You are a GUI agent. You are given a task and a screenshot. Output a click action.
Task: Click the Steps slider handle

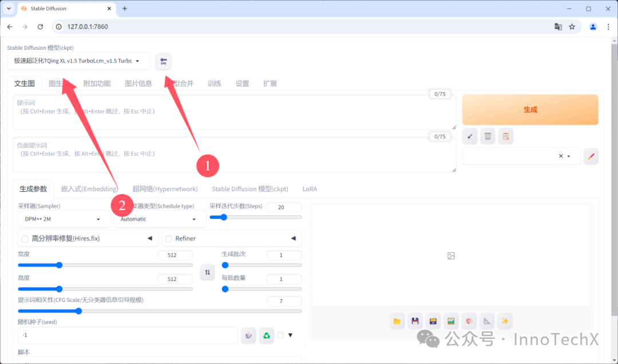[224, 217]
